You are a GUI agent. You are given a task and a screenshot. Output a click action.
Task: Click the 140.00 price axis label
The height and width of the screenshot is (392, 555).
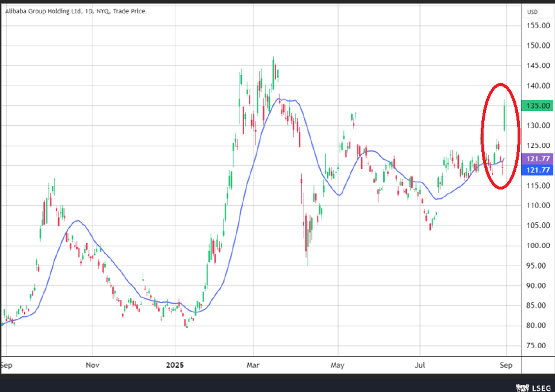coord(538,86)
